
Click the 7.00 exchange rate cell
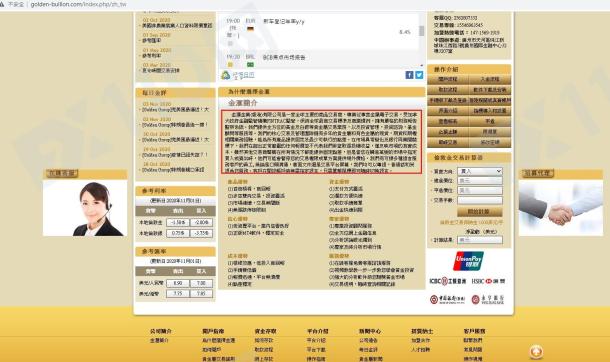(202, 283)
